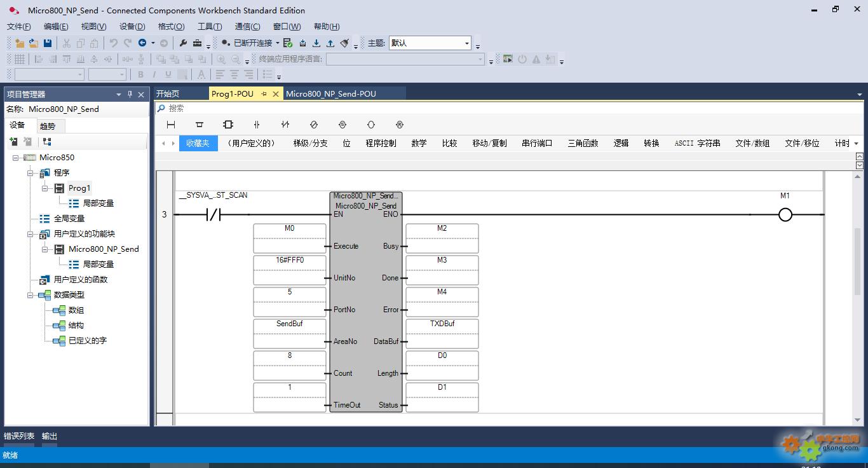Open the wrench settings icon
Image resolution: width=868 pixels, height=468 pixels.
pos(183,43)
